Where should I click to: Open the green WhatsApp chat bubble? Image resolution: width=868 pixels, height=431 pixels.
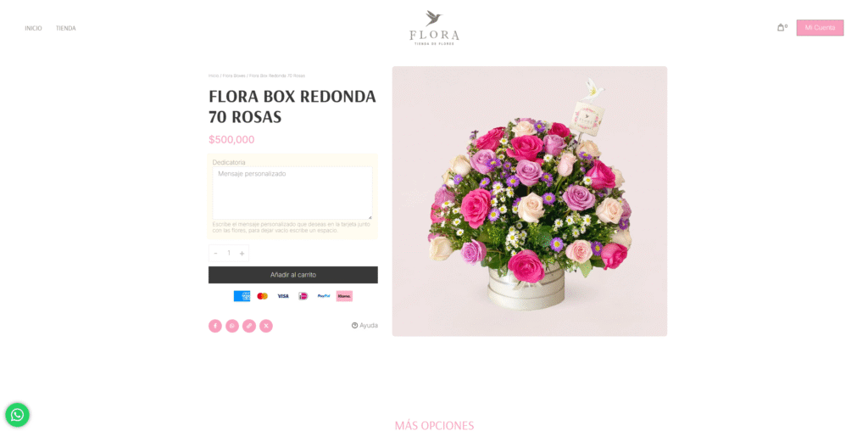(x=17, y=414)
